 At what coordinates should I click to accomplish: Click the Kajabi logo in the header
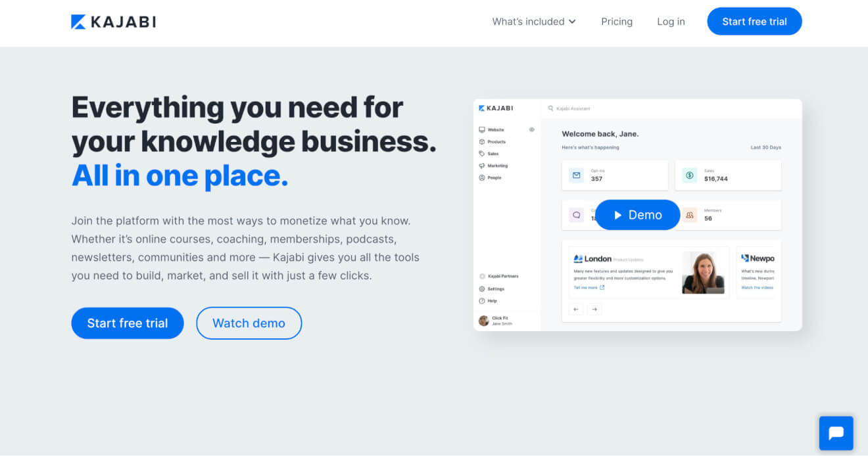tap(113, 22)
